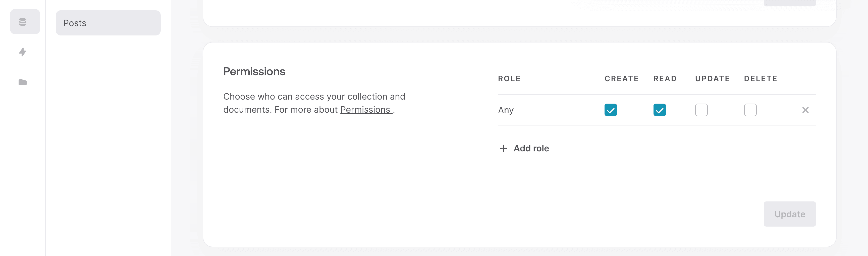The image size is (868, 256).
Task: Click the Update button in Permissions card
Action: [789, 214]
